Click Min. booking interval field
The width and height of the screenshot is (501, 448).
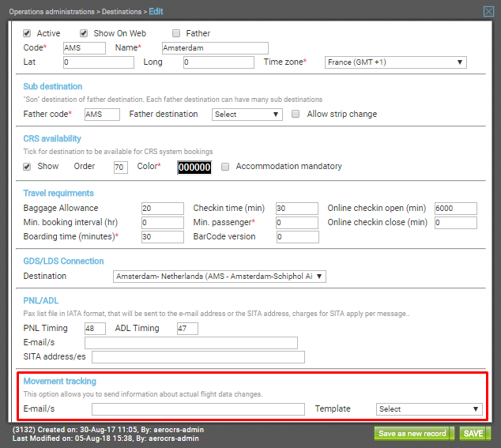coord(163,223)
